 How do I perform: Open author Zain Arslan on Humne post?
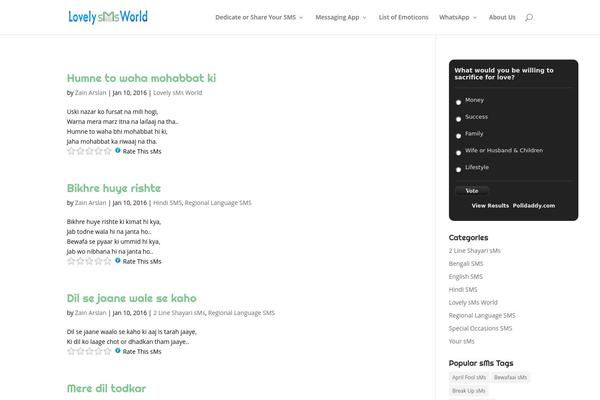pyautogui.click(x=90, y=93)
